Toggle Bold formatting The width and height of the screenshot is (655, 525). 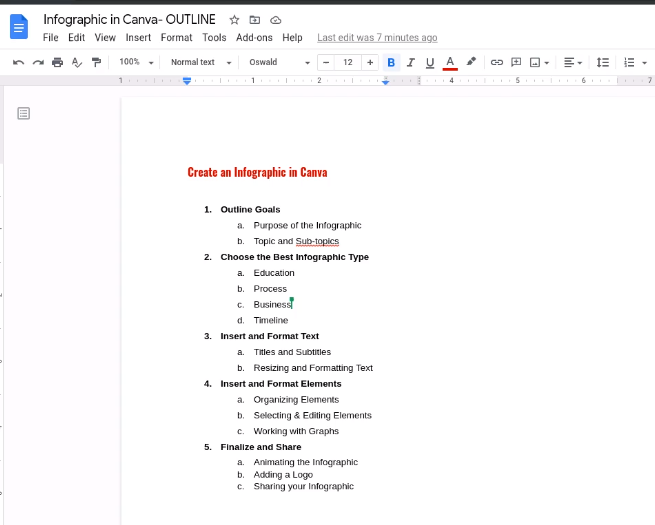(x=391, y=62)
